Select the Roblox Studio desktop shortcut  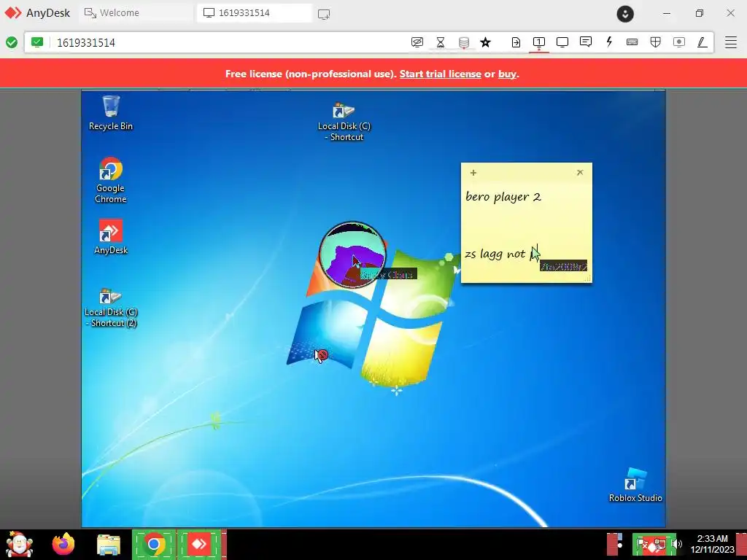[635, 485]
